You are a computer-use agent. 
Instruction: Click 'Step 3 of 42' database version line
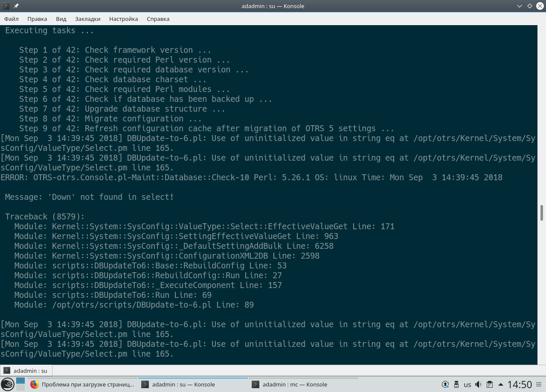(134, 69)
